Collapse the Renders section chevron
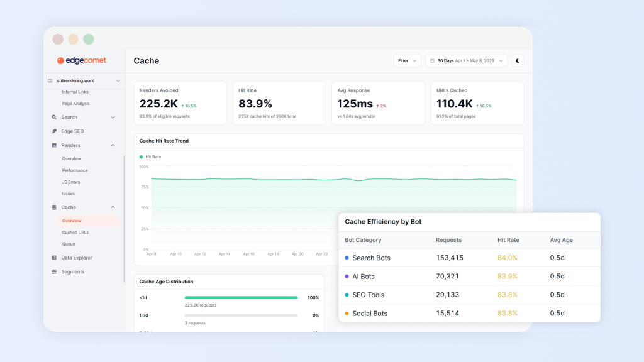644x362 pixels. [x=113, y=145]
